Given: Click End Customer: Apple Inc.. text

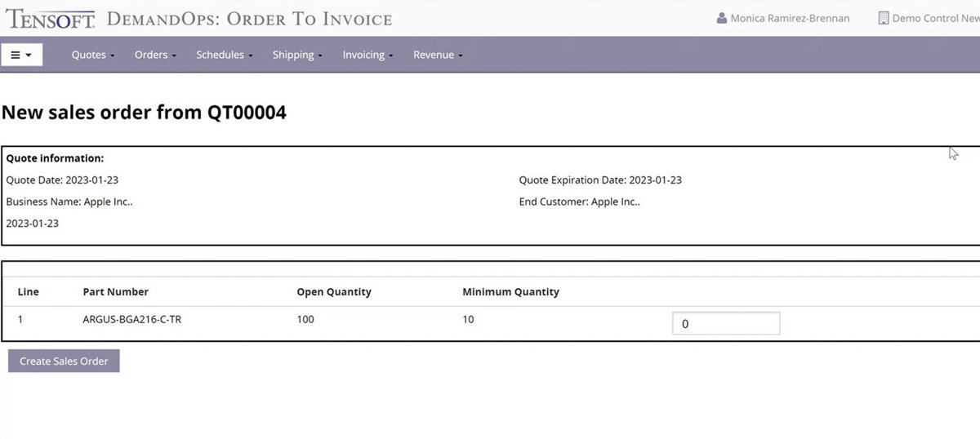Looking at the screenshot, I should pyautogui.click(x=580, y=202).
